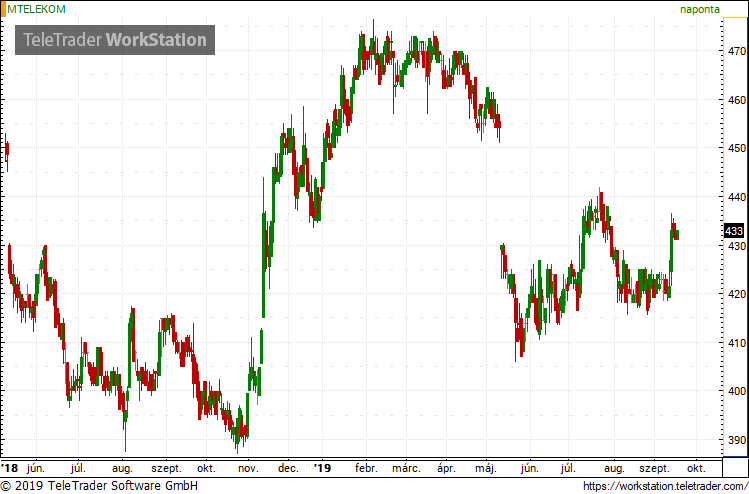Click the 2019 TeleTrader Software GmbH copyright text
Image resolution: width=749 pixels, height=494 pixels.
pos(99,486)
